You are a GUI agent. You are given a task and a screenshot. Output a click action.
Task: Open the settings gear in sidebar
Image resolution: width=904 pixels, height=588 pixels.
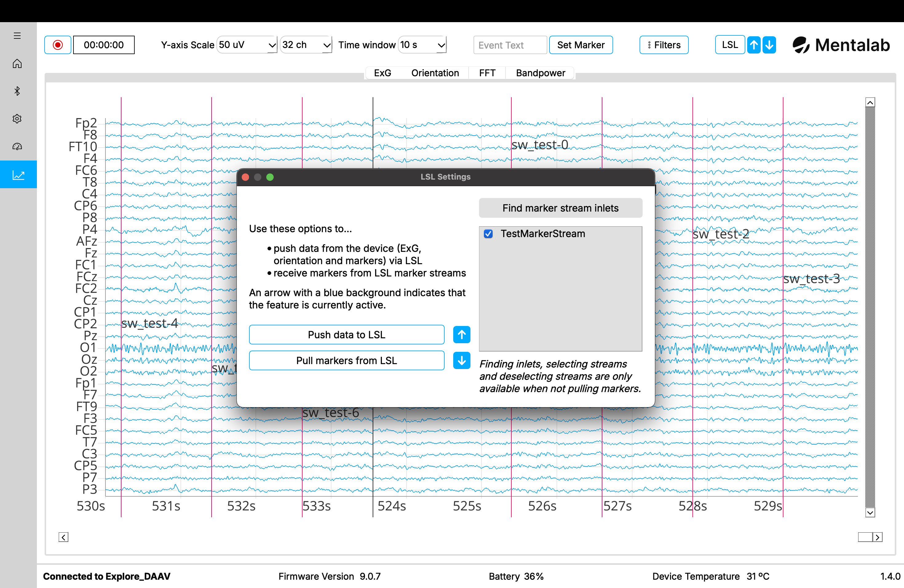tap(17, 119)
